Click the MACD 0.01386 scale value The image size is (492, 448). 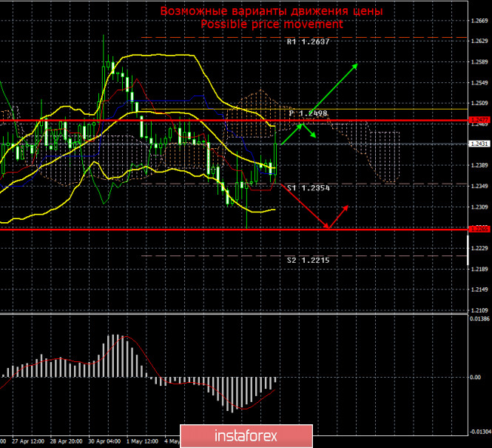[479, 319]
